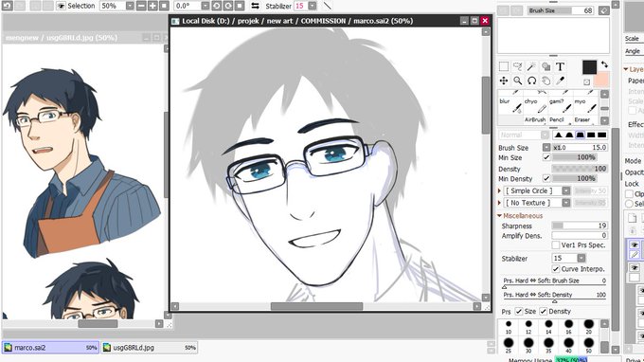Open the Brush Size multiplier dropdown
This screenshot has width=644, height=362.
[x=546, y=147]
